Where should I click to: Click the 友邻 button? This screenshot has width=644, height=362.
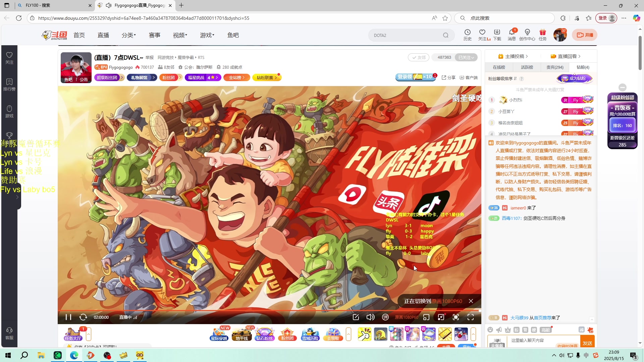(419, 57)
